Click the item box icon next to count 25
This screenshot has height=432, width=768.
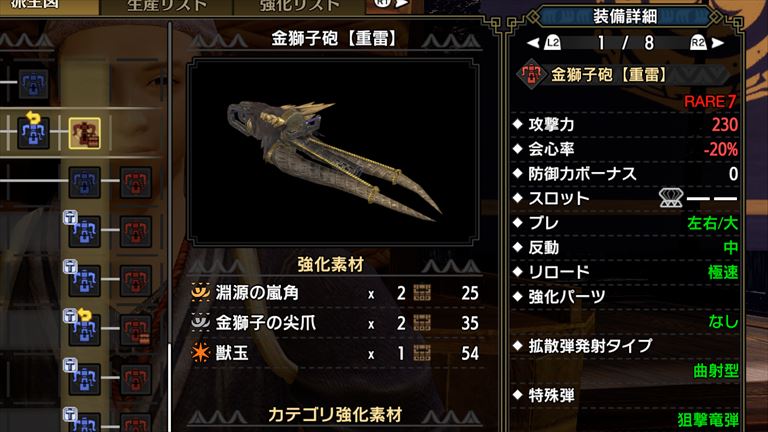coord(422,293)
